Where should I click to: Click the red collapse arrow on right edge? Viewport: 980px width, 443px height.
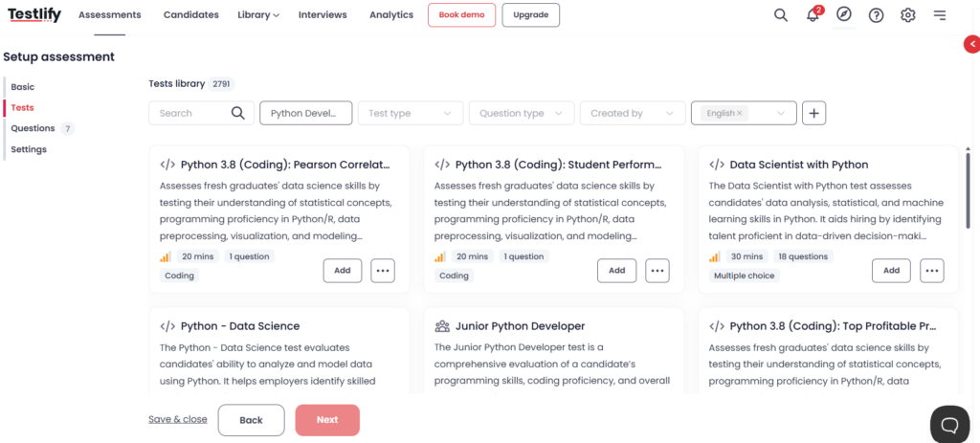pyautogui.click(x=971, y=44)
